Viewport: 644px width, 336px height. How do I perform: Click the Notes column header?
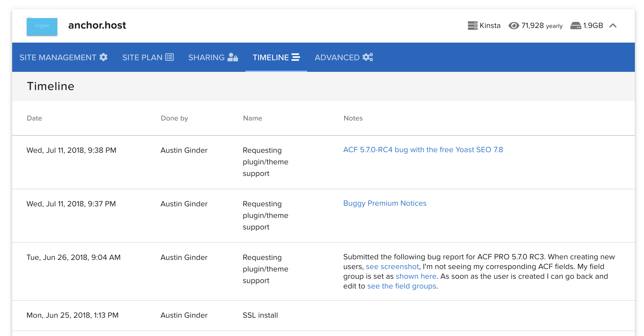353,118
